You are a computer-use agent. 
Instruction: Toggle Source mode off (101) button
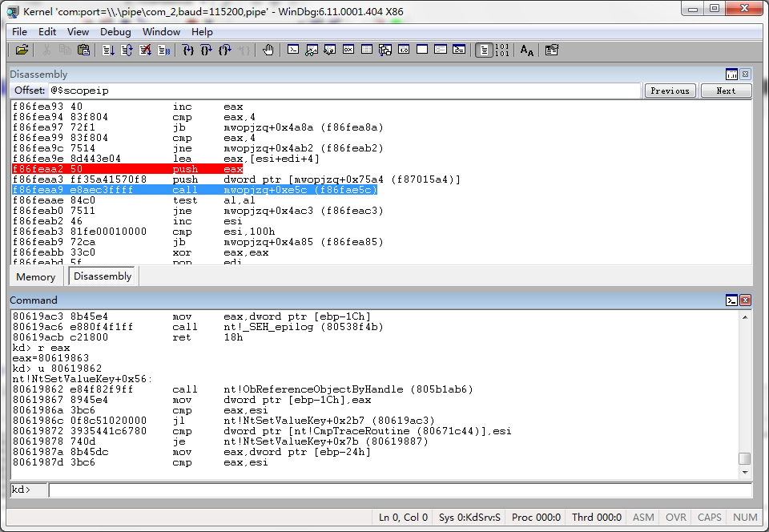click(501, 50)
